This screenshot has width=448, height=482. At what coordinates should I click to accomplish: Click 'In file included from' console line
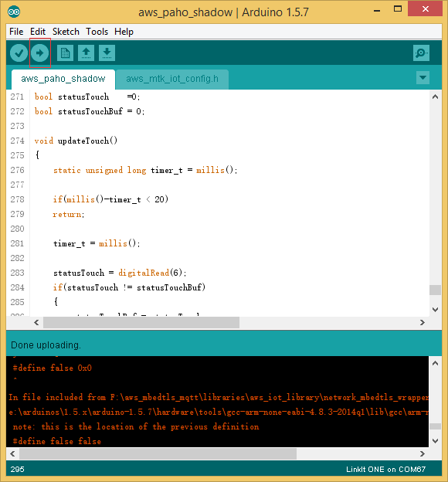tap(219, 397)
